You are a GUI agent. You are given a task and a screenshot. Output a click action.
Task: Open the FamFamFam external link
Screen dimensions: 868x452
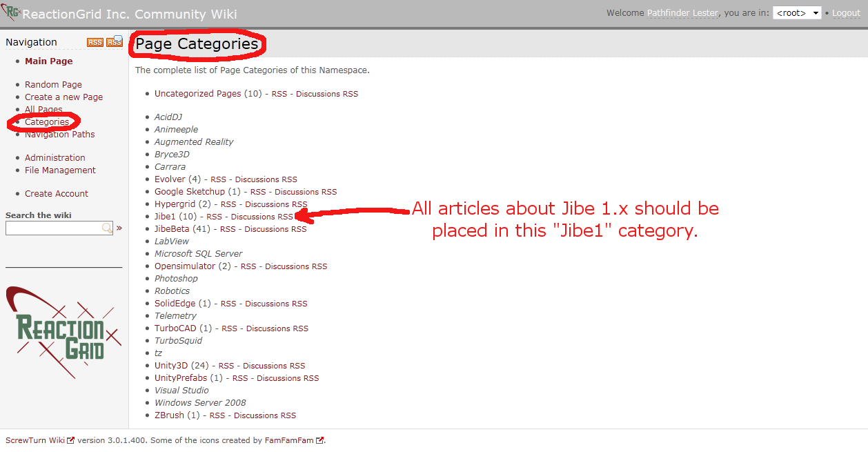tap(290, 440)
